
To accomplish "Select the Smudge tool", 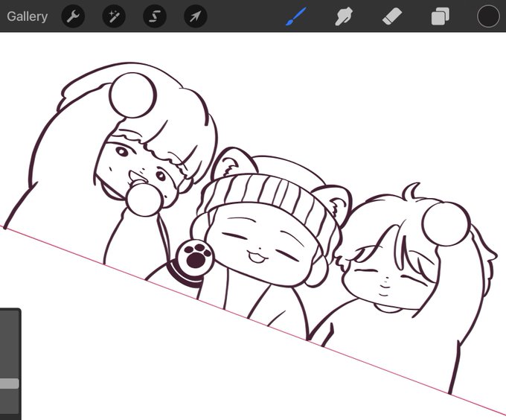I will 343,16.
